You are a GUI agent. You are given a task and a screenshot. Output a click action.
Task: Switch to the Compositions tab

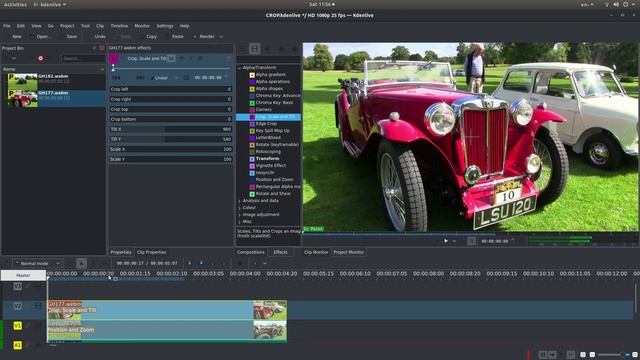click(x=251, y=252)
